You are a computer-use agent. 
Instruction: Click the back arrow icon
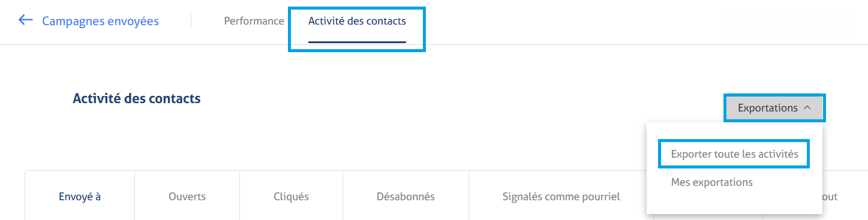tap(25, 20)
